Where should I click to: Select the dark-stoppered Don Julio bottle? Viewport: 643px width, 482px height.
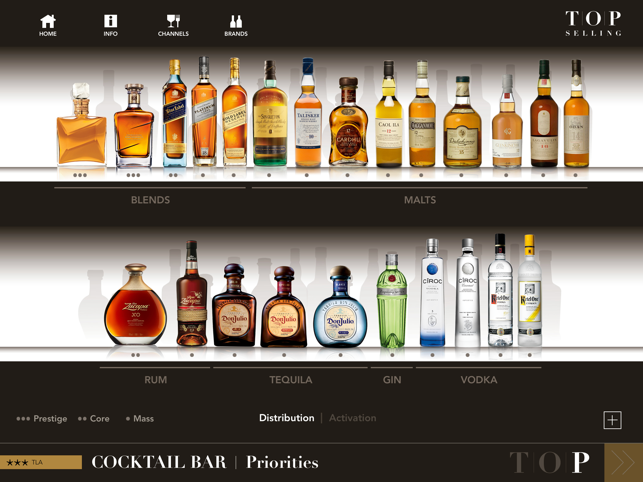[234, 305]
